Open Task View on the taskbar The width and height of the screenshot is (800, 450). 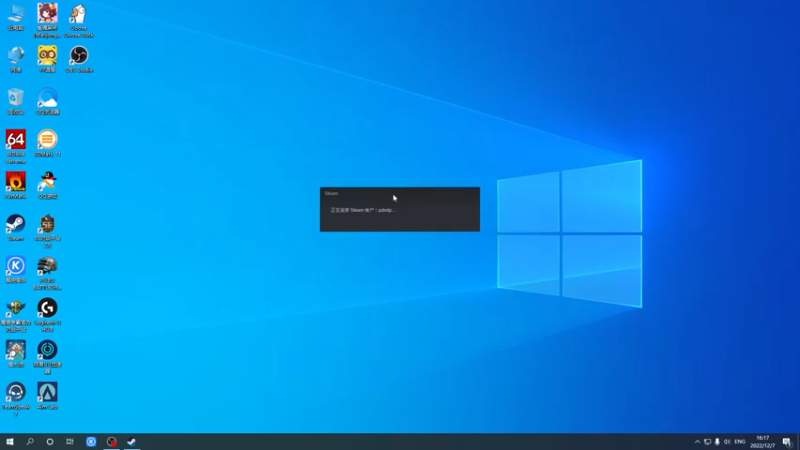70,442
